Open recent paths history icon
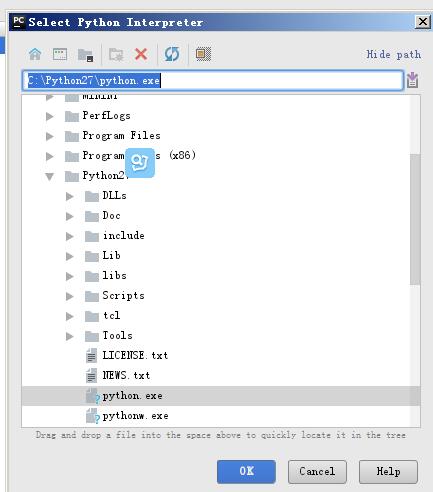 pos(412,80)
